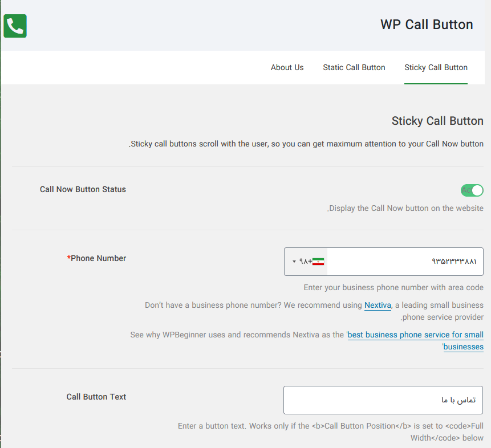The width and height of the screenshot is (491, 448).
Task: Click into the Call Button Text field
Action: coord(383,400)
